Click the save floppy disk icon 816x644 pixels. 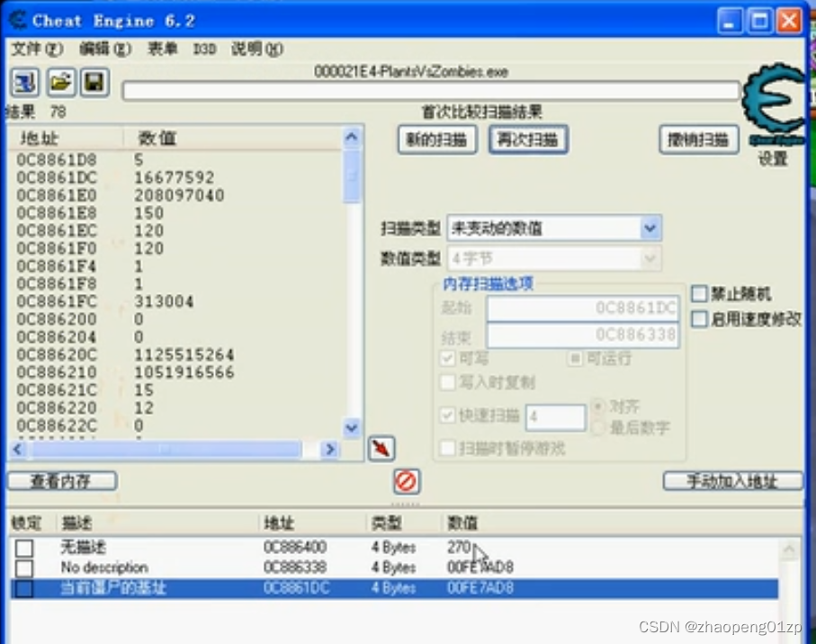[94, 83]
